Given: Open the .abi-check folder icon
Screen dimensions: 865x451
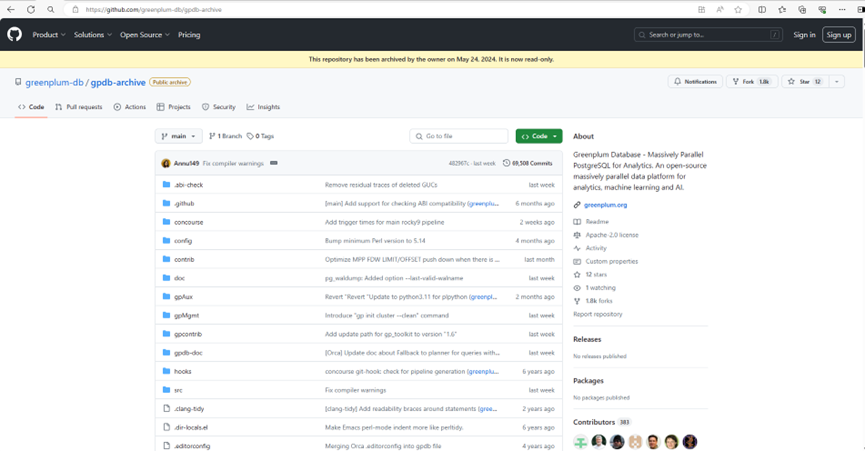Looking at the screenshot, I should [x=166, y=184].
